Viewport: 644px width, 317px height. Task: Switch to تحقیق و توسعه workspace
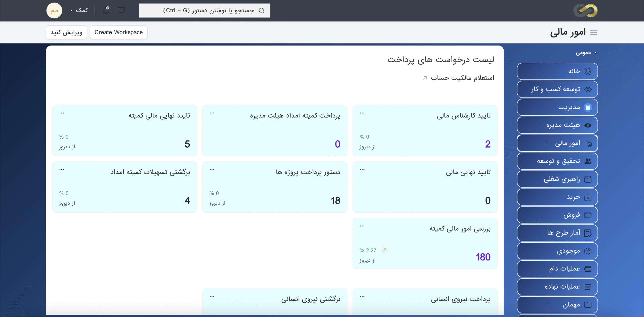(x=557, y=161)
